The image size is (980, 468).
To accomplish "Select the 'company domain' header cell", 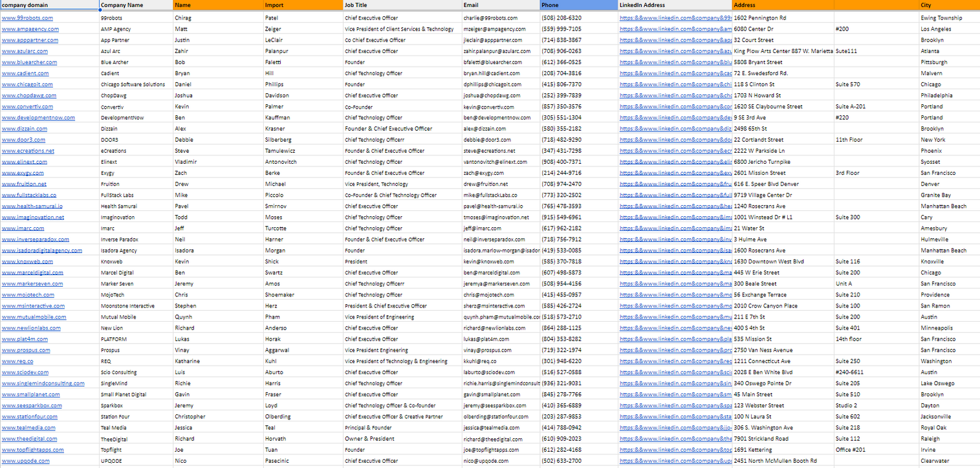I will [49, 5].
